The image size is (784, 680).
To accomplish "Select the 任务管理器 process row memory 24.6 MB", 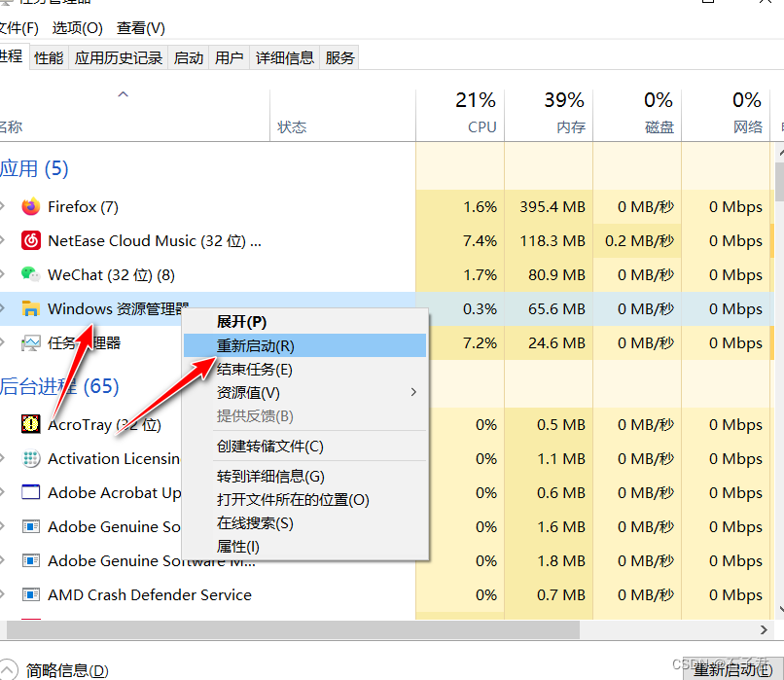I will click(x=556, y=343).
